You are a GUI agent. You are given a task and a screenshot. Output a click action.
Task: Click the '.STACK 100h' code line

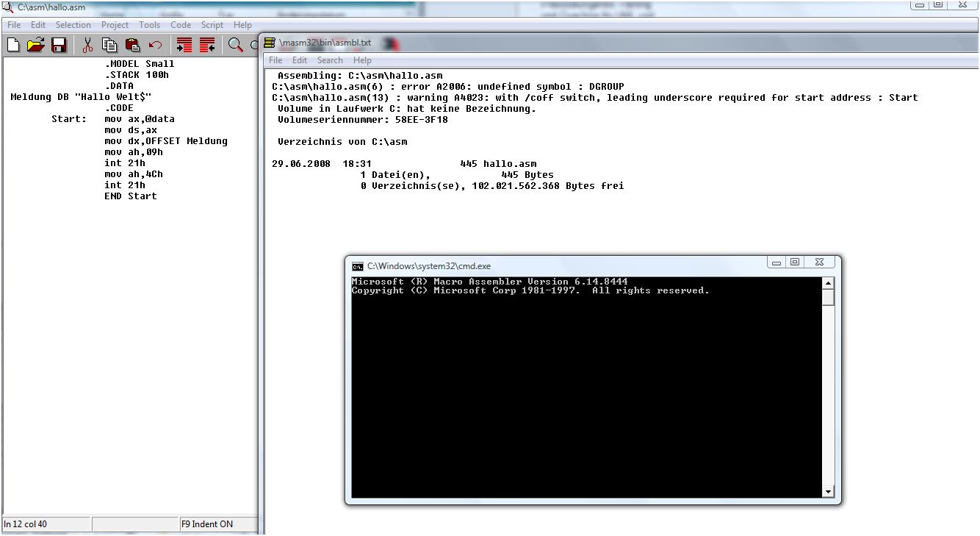tap(137, 74)
